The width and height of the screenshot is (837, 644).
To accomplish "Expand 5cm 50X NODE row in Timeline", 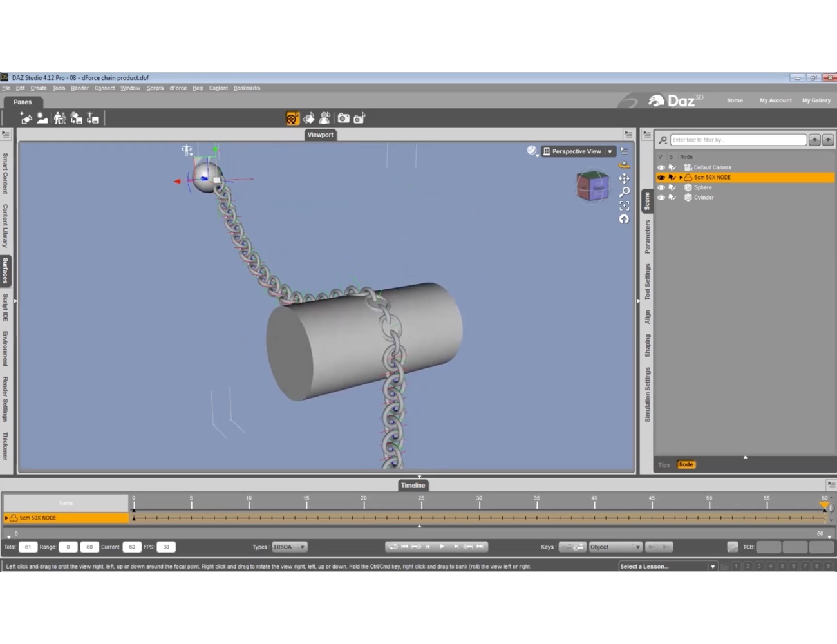I will click(x=6, y=518).
